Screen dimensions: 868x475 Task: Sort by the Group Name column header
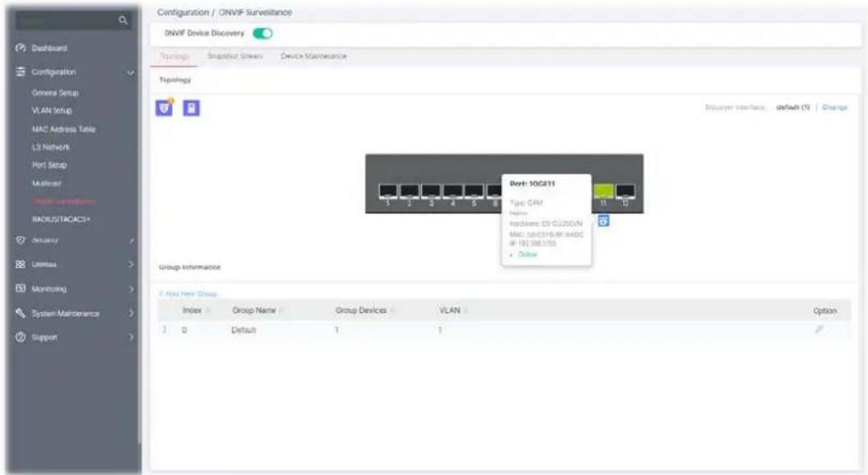pyautogui.click(x=254, y=311)
